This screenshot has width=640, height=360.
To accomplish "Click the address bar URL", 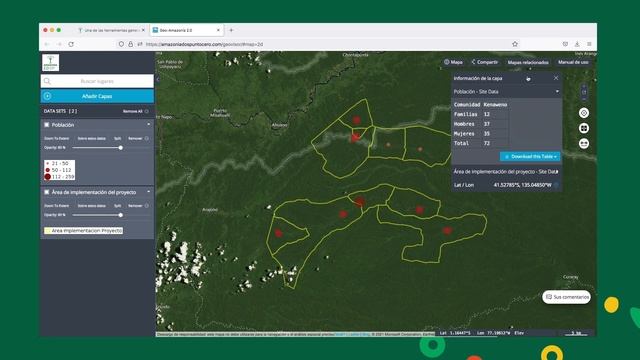I will coord(204,44).
